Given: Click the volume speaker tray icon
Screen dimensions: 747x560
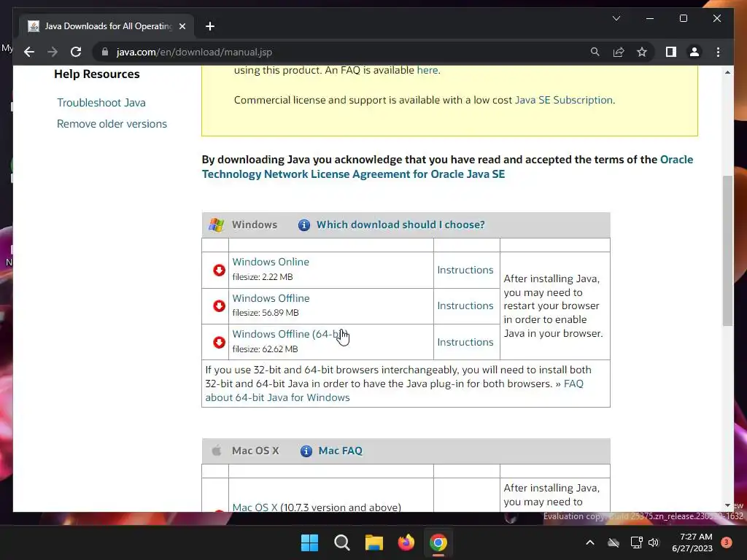Looking at the screenshot, I should pos(654,542).
